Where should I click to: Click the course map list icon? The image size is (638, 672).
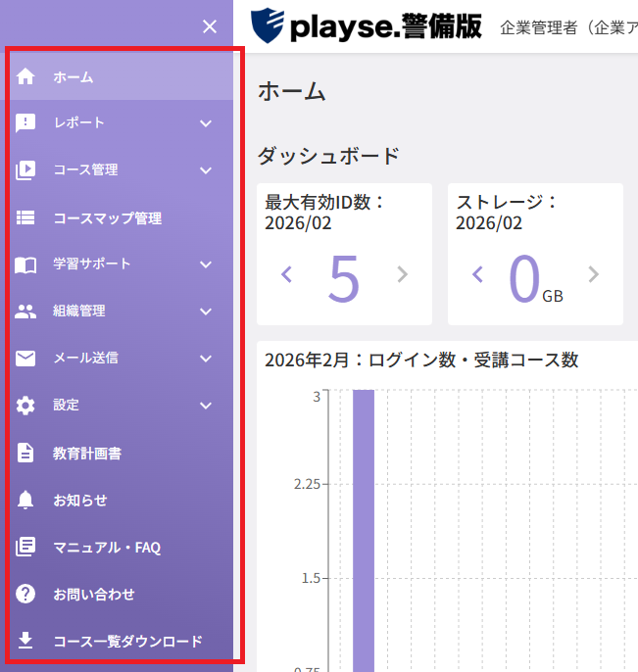tap(25, 217)
